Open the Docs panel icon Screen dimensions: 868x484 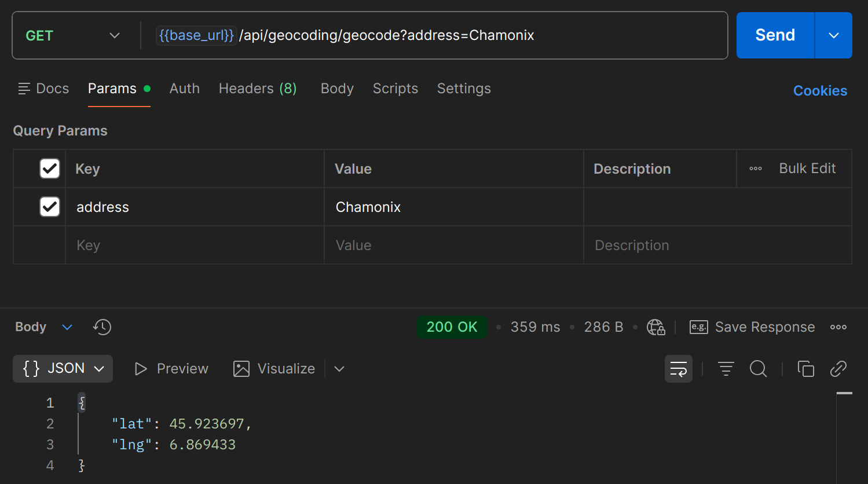point(24,89)
